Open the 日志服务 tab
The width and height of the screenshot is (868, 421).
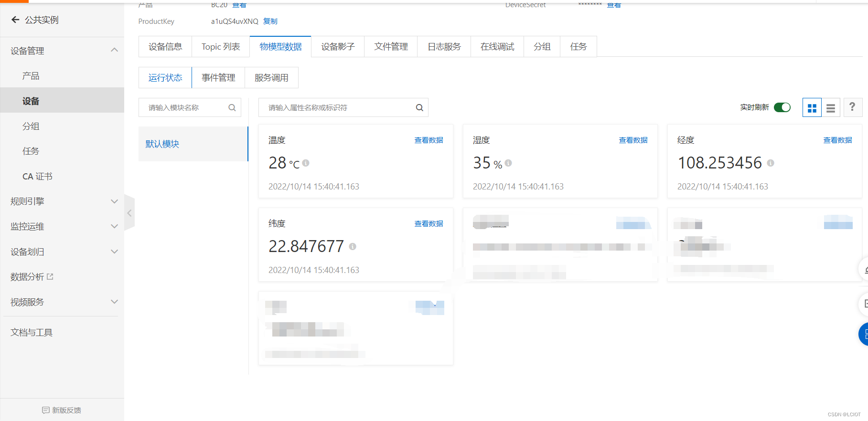pyautogui.click(x=444, y=46)
